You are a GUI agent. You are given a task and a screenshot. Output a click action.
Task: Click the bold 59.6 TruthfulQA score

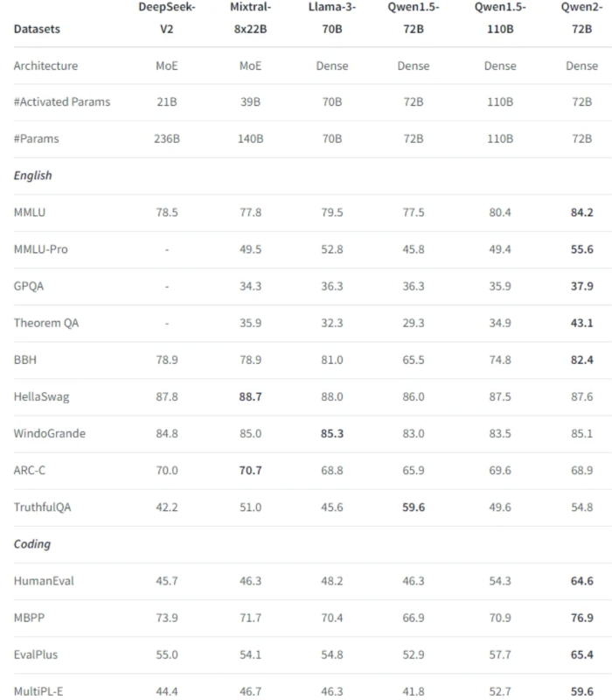click(x=414, y=507)
